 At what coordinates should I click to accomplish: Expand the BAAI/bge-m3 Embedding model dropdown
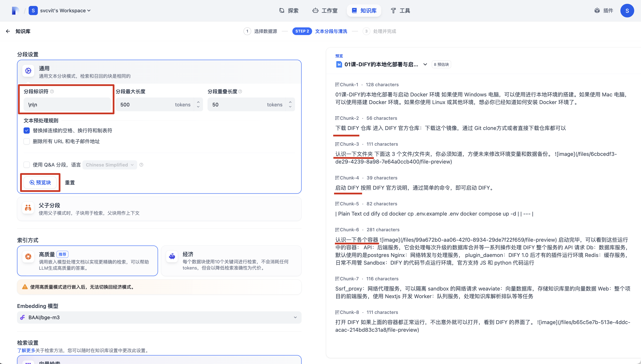tap(295, 317)
